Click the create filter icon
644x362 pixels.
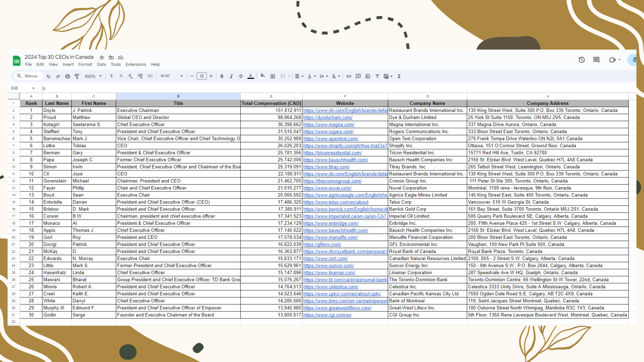pos(377,76)
